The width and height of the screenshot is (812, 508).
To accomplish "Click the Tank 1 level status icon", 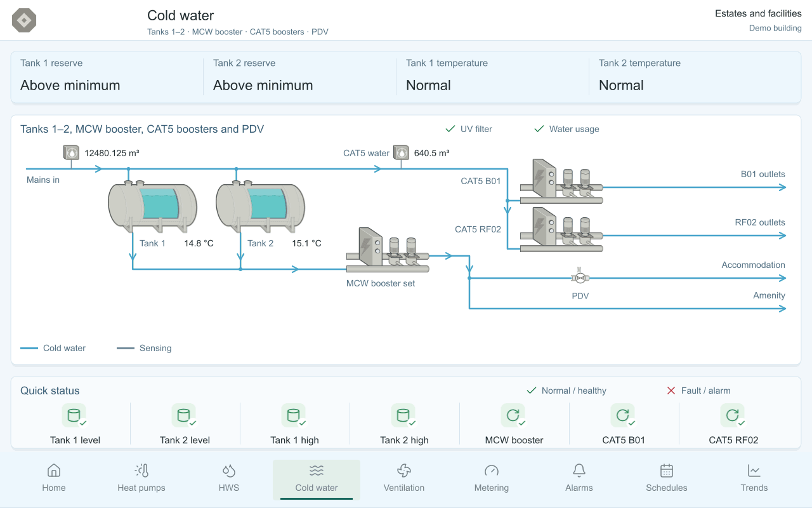I will point(75,416).
